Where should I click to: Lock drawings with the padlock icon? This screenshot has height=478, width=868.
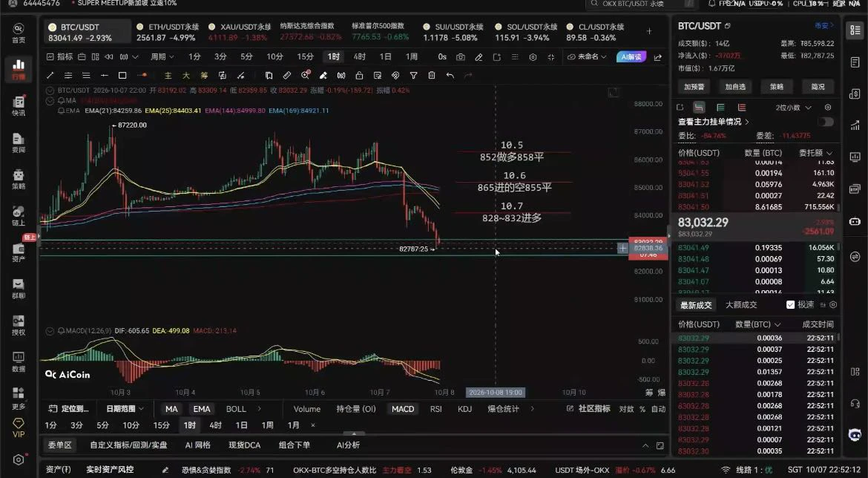click(x=359, y=75)
